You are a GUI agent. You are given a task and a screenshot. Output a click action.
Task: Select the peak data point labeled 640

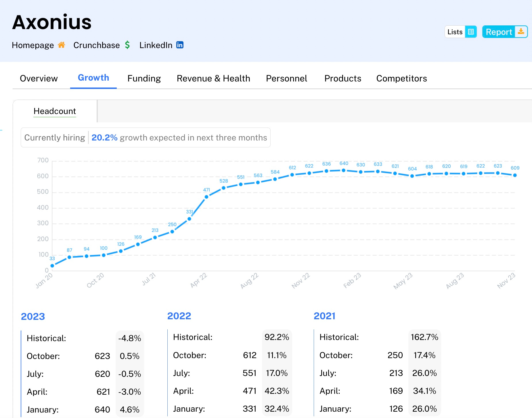(343, 170)
